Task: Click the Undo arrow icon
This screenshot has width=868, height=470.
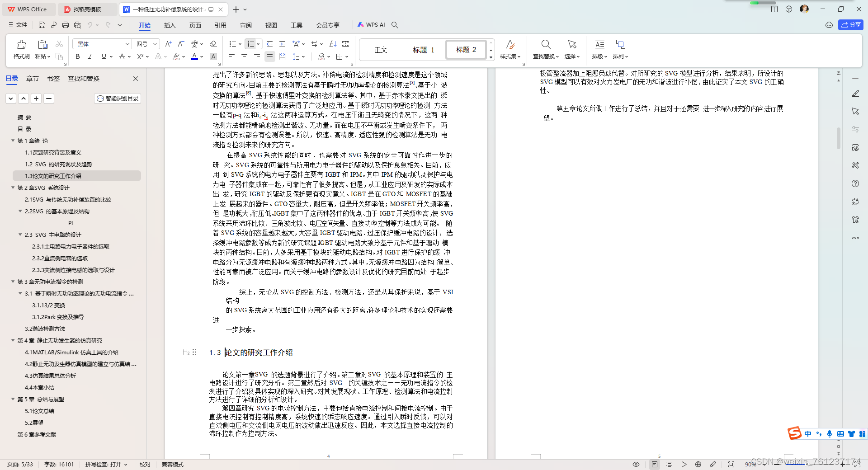Action: click(x=90, y=25)
